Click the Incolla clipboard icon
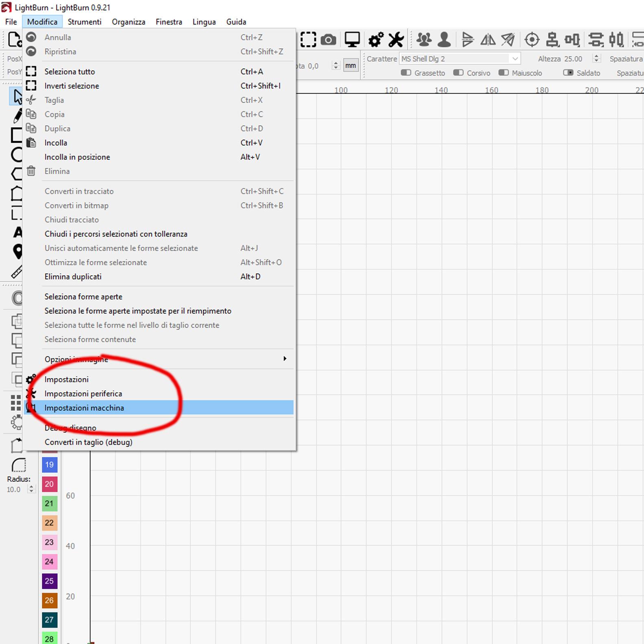644x644 pixels. pos(31,143)
